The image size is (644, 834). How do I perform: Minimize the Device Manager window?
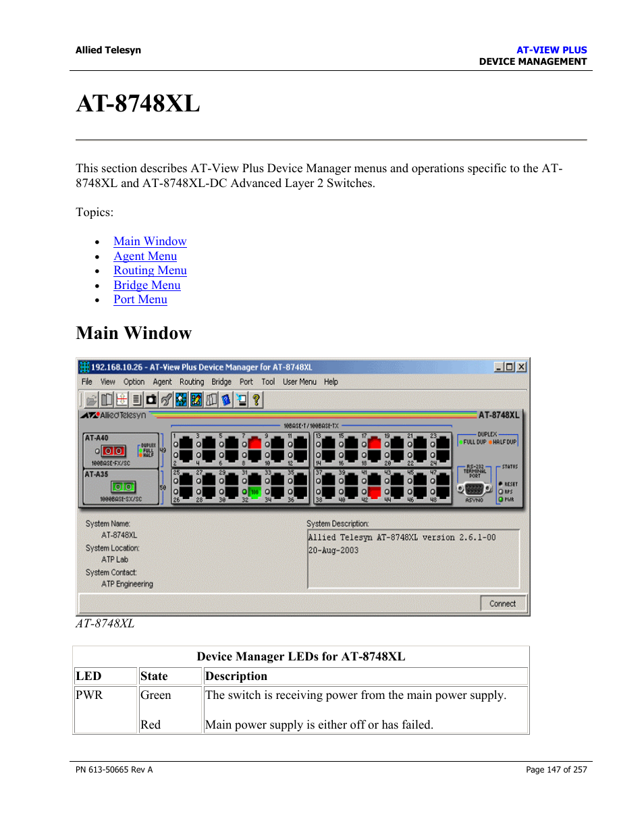click(x=499, y=367)
